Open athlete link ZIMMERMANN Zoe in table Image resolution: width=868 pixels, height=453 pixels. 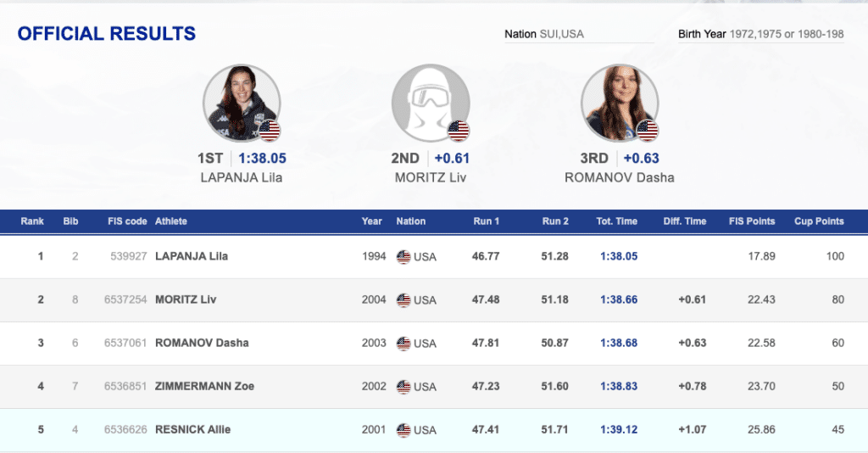[204, 386]
